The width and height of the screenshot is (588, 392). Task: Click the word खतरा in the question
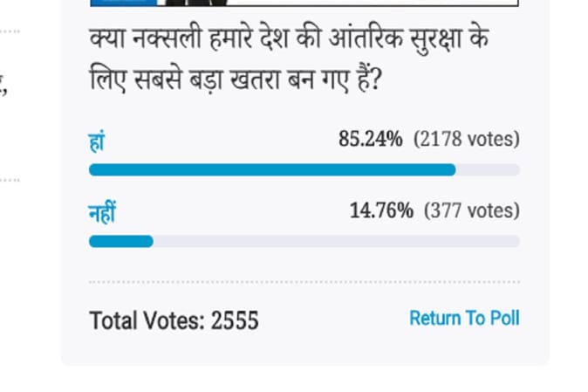click(255, 79)
